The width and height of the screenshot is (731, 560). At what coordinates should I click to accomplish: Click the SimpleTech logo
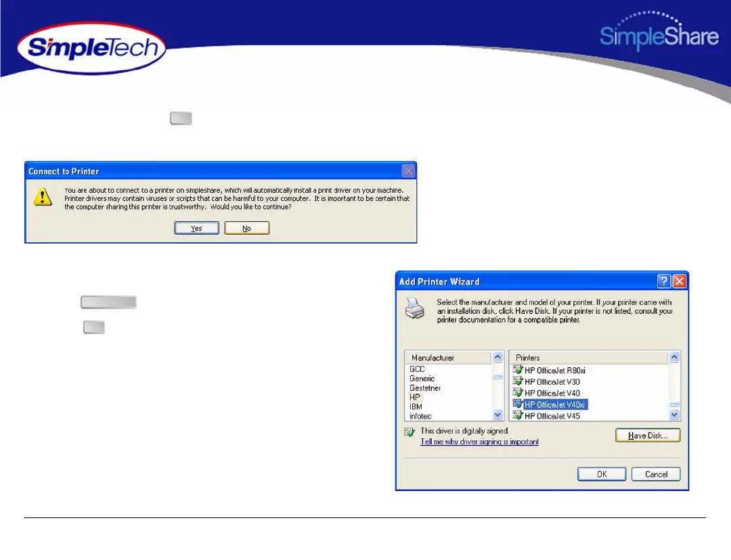91,49
